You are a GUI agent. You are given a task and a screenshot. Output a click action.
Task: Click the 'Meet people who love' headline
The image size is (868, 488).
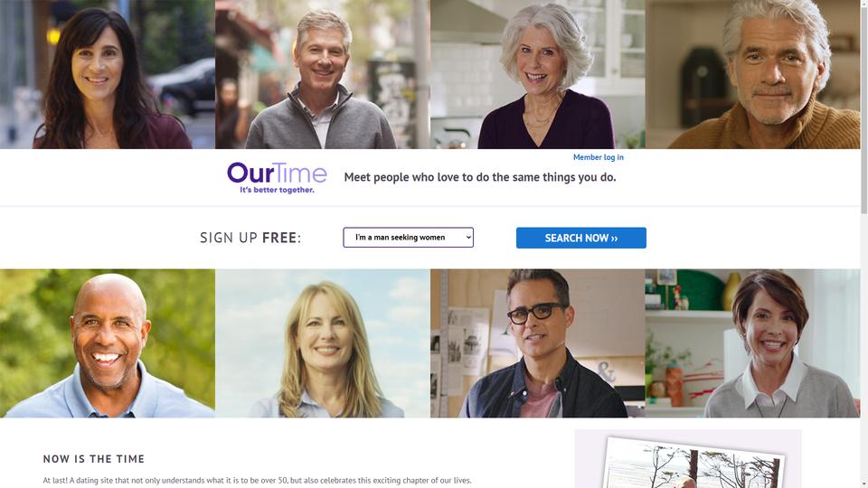(480, 177)
